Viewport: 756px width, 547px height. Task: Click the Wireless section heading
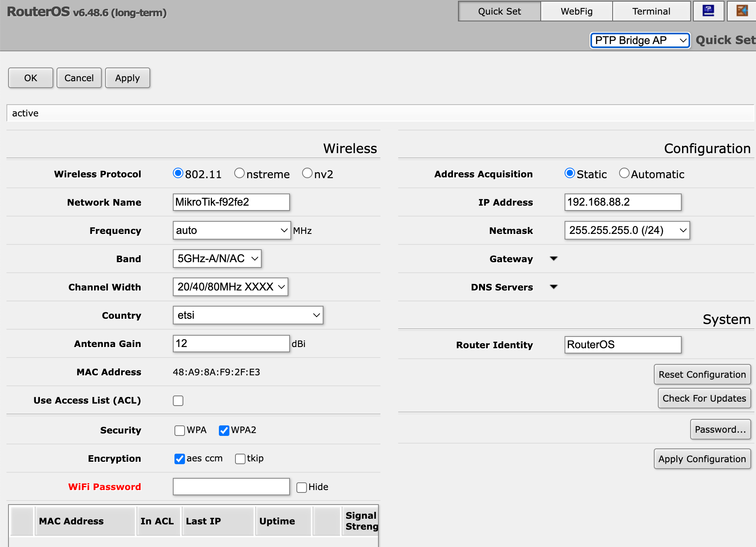point(350,148)
